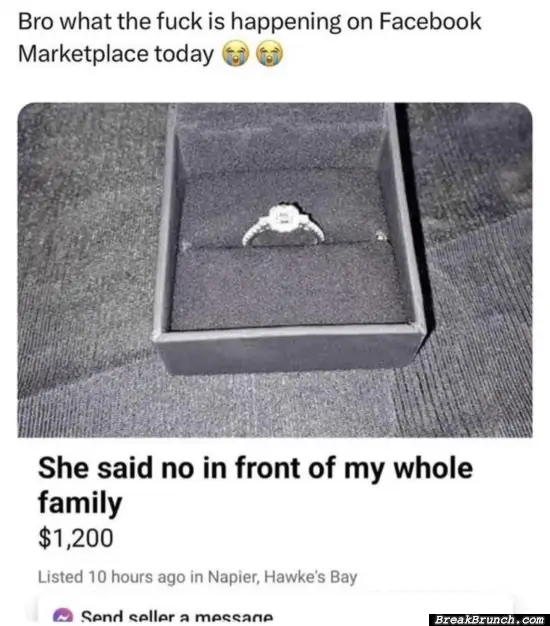Click the word 'family' in the listing title
The height and width of the screenshot is (626, 550).
80,502
